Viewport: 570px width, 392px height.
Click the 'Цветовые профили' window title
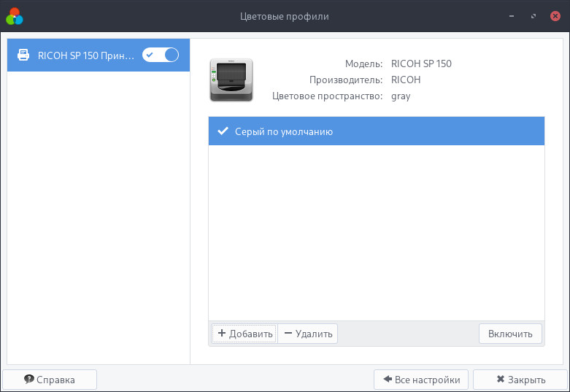[x=285, y=16]
